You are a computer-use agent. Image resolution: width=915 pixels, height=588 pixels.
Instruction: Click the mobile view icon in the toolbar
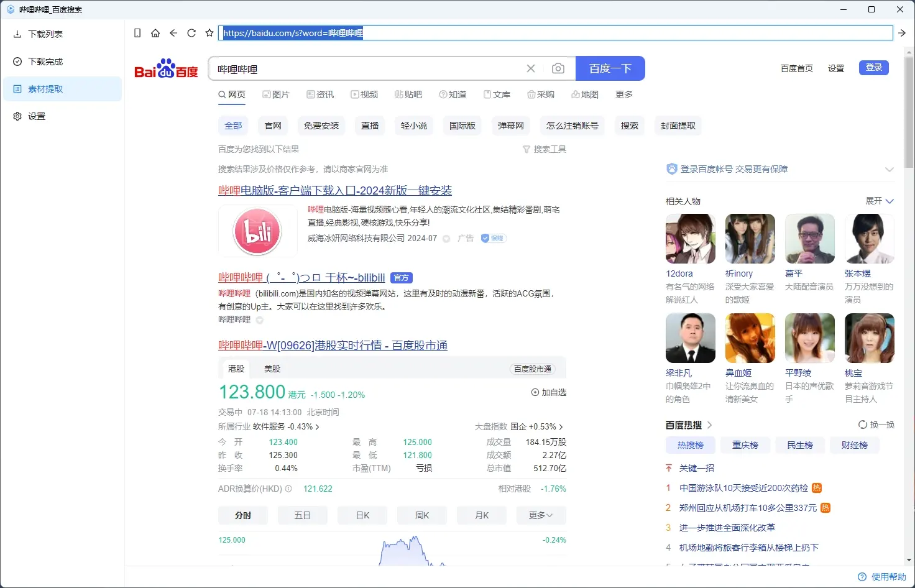pos(137,33)
